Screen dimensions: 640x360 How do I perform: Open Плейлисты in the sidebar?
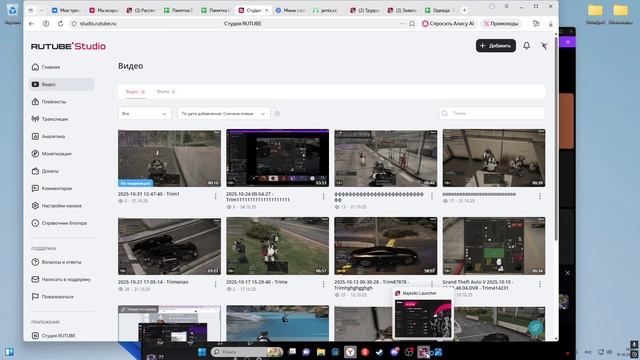53,102
